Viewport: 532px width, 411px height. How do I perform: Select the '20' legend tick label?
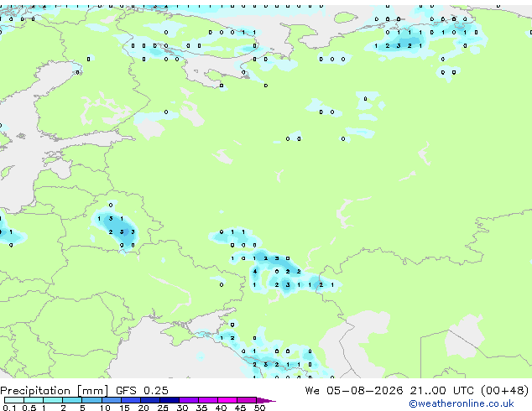click(143, 408)
